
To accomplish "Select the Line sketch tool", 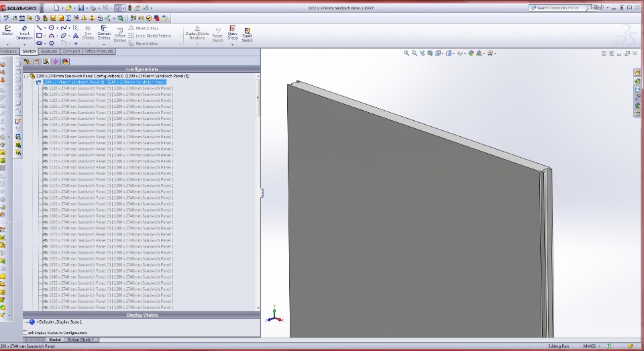I will (x=39, y=28).
